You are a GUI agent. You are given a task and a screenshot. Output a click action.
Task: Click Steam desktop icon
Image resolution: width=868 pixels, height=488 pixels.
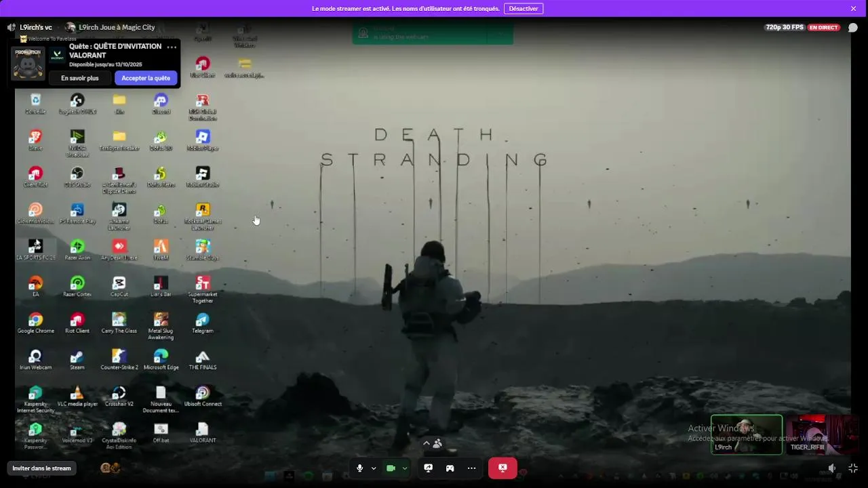click(x=77, y=360)
